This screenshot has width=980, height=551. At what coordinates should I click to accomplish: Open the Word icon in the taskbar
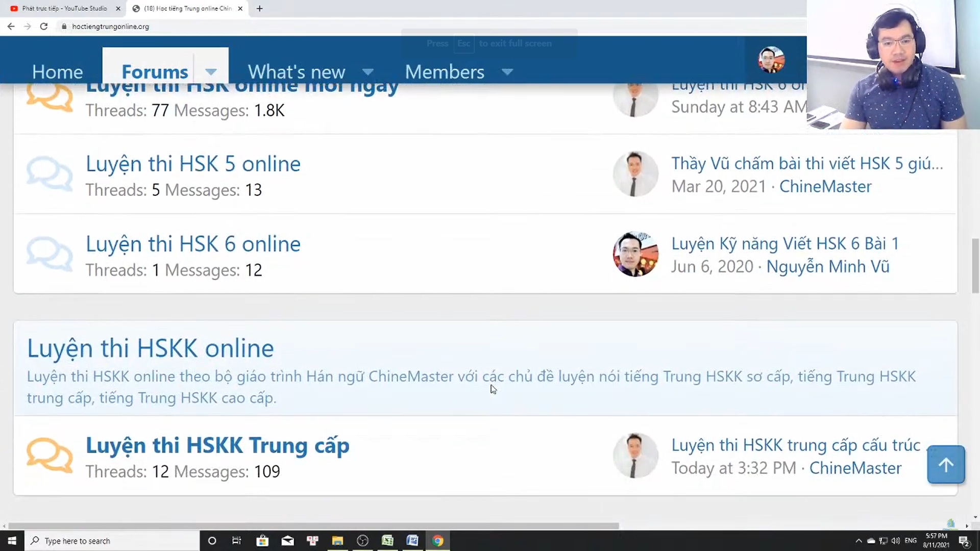click(412, 541)
